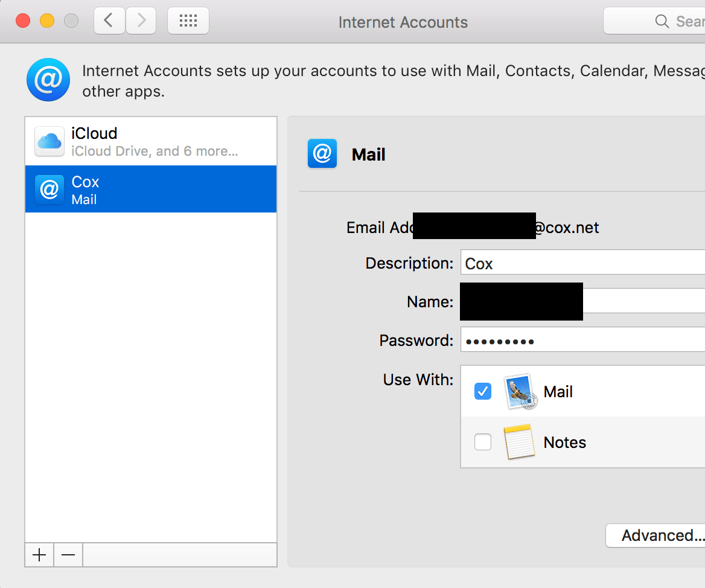Click the Internet Accounts @ icon near description
This screenshot has height=588, width=705.
point(48,79)
